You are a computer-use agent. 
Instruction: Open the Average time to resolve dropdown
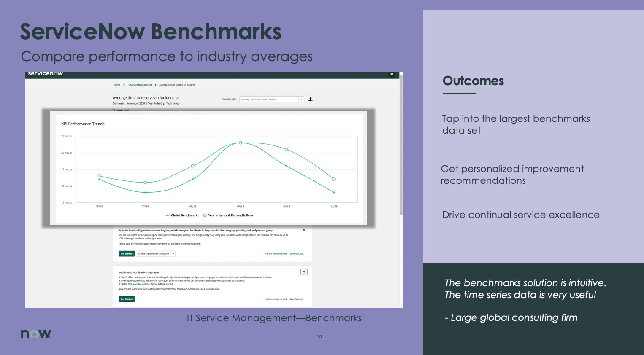pyautogui.click(x=177, y=98)
